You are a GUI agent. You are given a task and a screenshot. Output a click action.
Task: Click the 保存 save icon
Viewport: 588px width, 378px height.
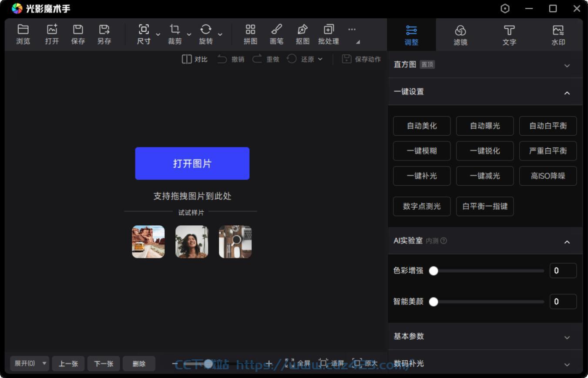tap(78, 29)
